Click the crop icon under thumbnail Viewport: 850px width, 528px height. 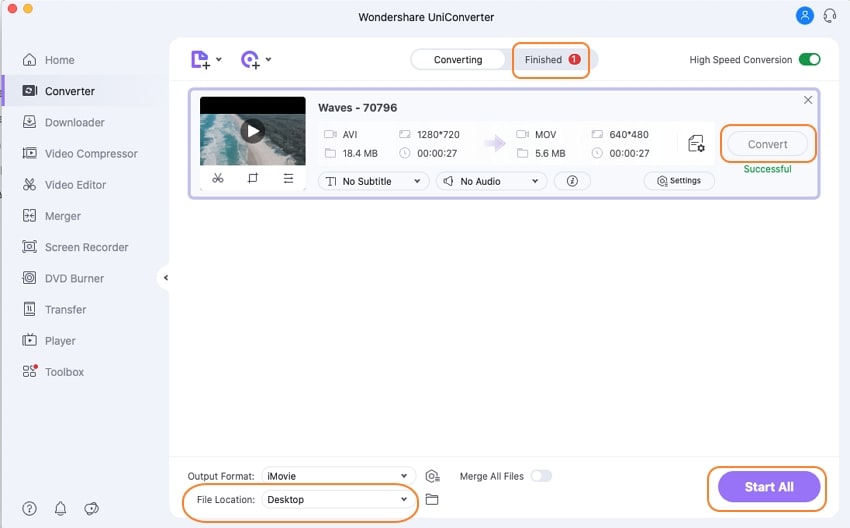[253, 178]
